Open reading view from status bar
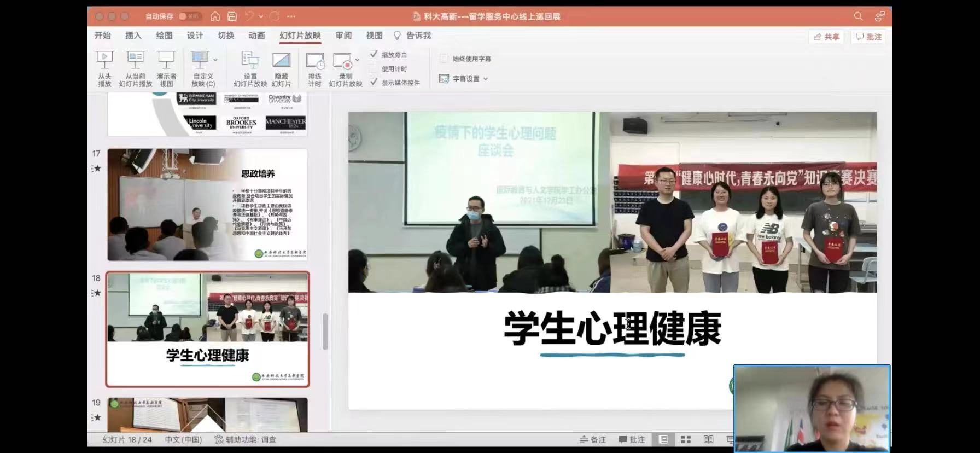This screenshot has width=980, height=453. 708,439
